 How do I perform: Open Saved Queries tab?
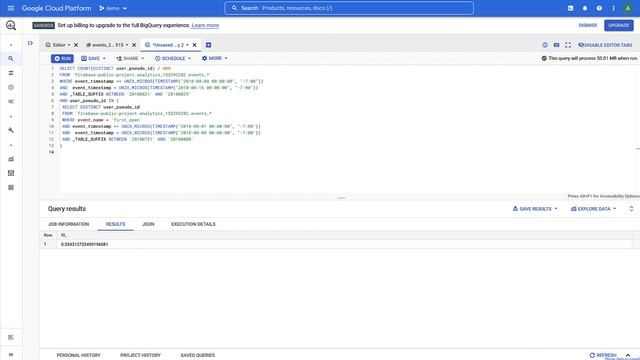click(x=198, y=355)
